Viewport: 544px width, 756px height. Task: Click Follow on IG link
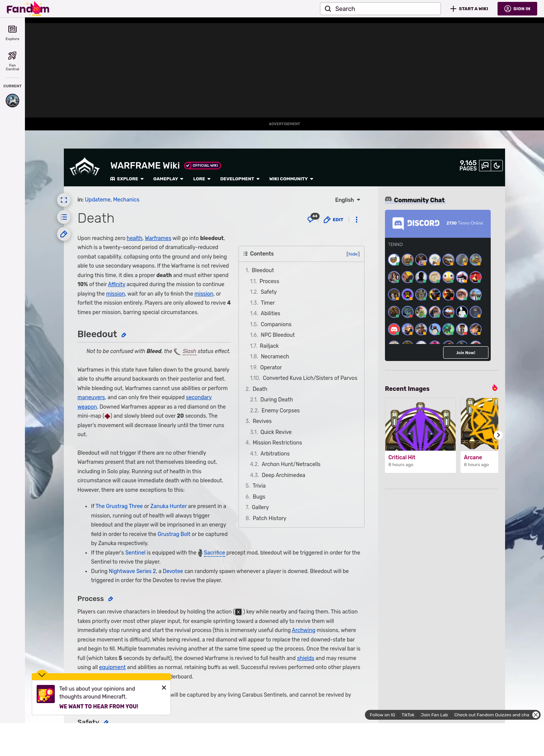382,715
